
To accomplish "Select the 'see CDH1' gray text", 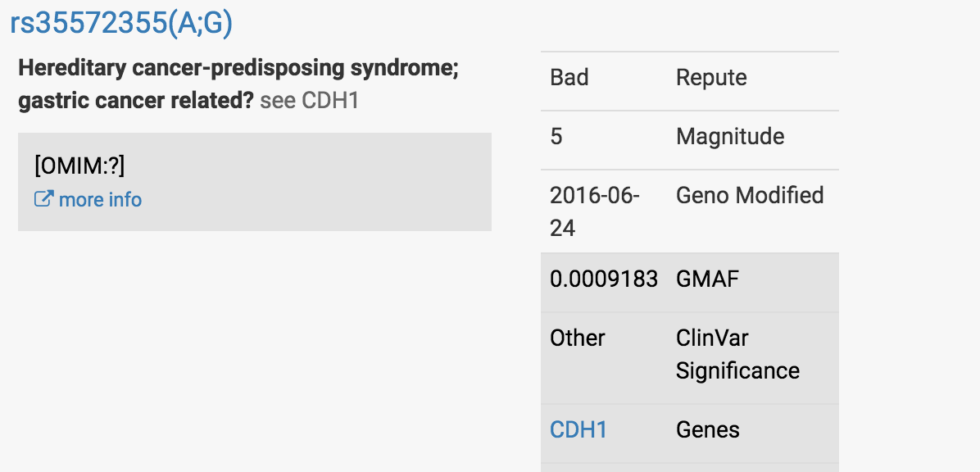I will 310,101.
